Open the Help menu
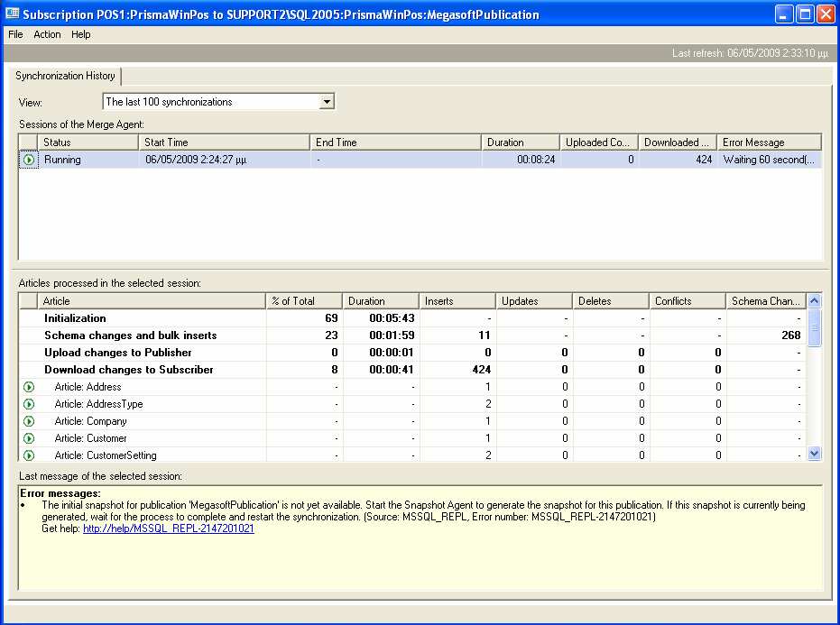Image resolution: width=840 pixels, height=625 pixels. [x=81, y=34]
